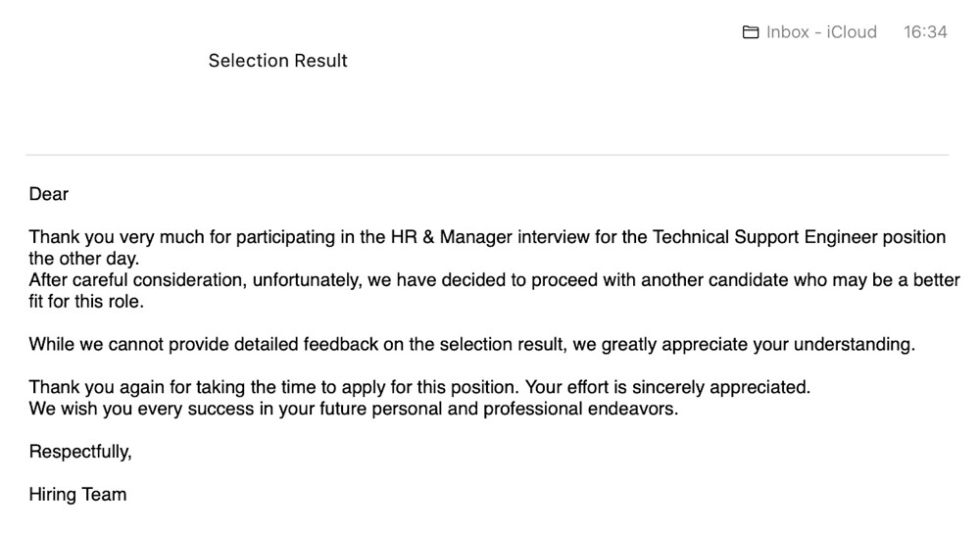Click the phrase "After careful consideration"
This screenshot has width=980, height=536.
tap(138, 280)
